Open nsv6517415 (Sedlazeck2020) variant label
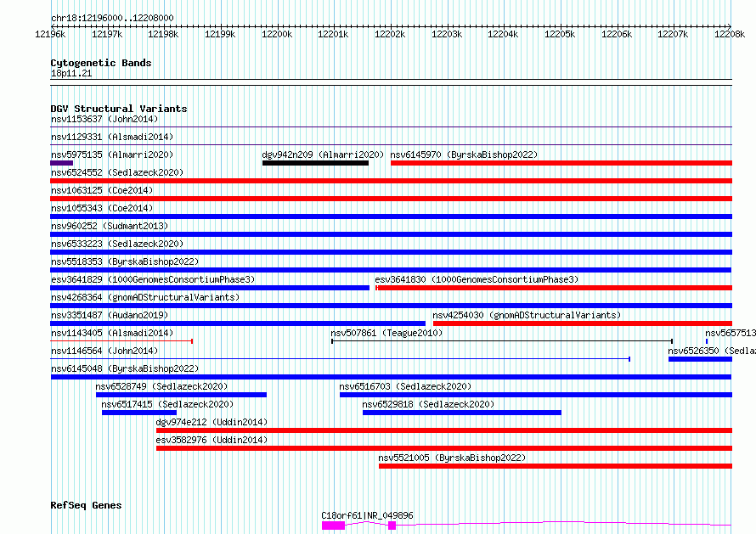 pos(167,404)
